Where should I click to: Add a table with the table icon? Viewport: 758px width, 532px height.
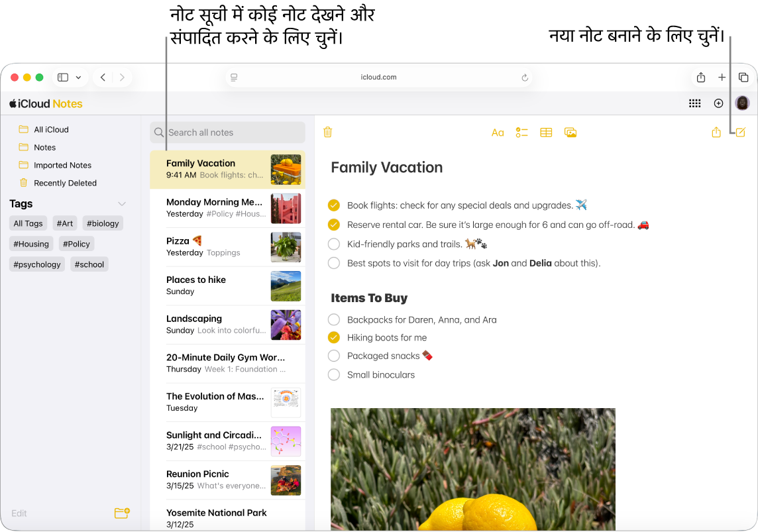[546, 132]
